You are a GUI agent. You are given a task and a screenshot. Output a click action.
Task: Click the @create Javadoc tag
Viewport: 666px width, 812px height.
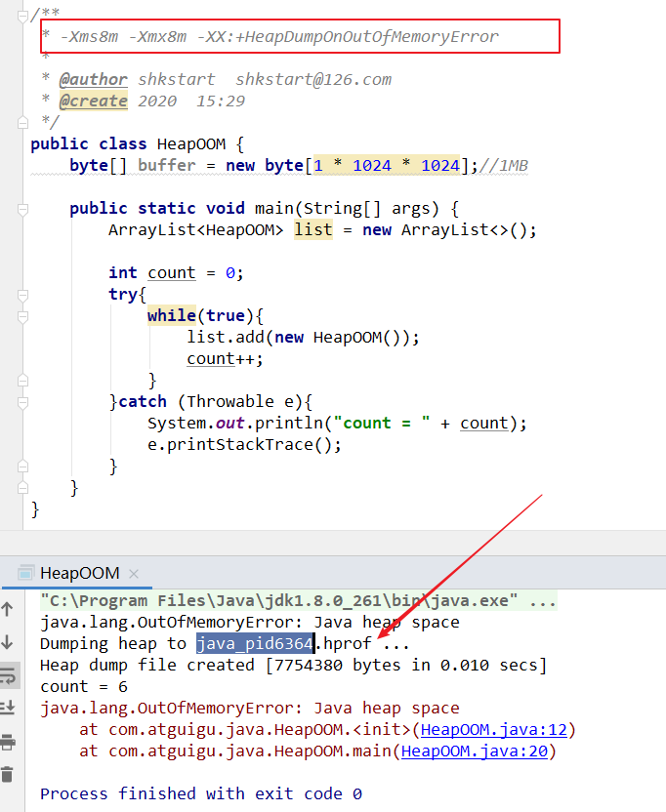(94, 101)
